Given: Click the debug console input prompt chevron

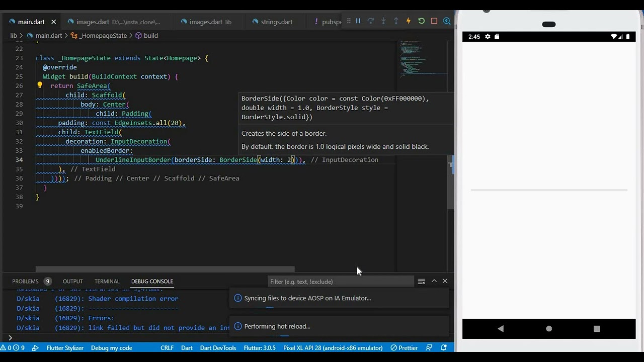Looking at the screenshot, I should coord(10,337).
